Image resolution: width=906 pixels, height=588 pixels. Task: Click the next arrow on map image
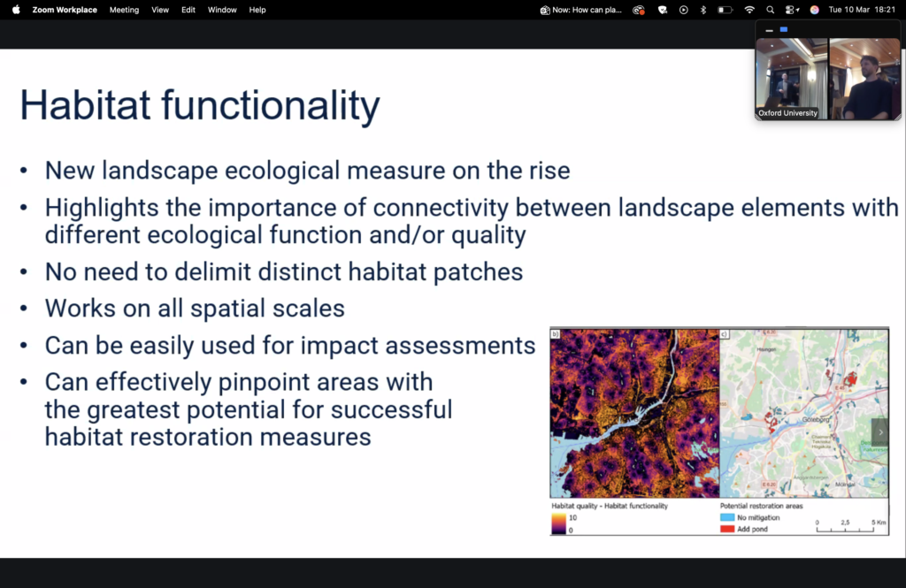880,432
